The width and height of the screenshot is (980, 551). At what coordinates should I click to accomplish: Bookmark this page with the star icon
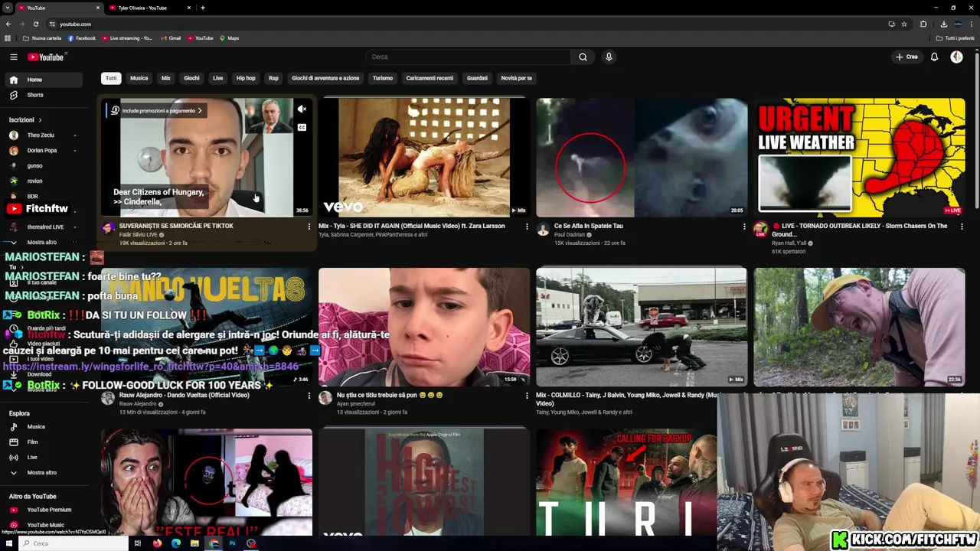[x=904, y=24]
